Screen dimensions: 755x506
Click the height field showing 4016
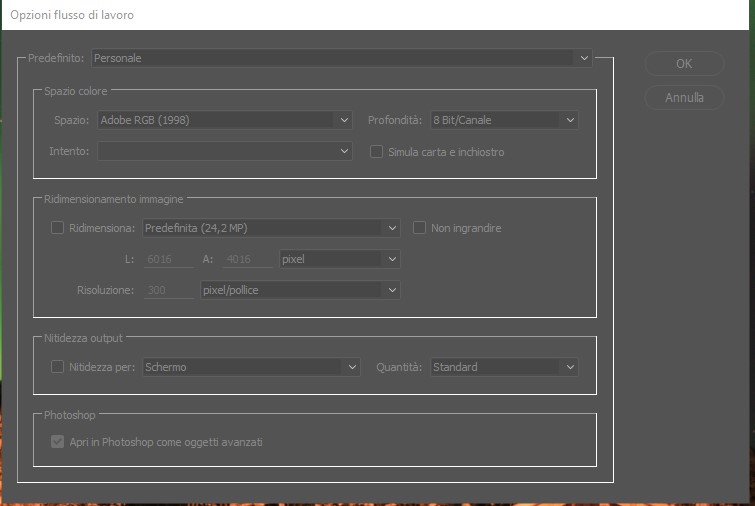pyautogui.click(x=247, y=259)
